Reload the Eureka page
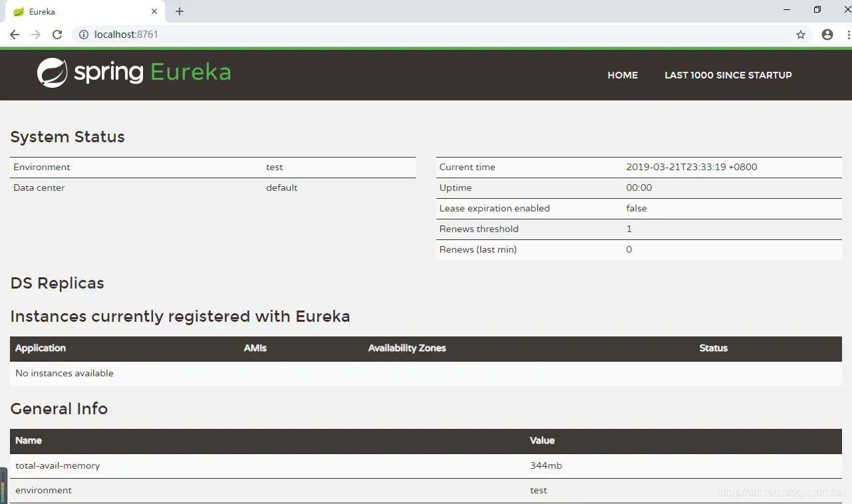 point(57,35)
